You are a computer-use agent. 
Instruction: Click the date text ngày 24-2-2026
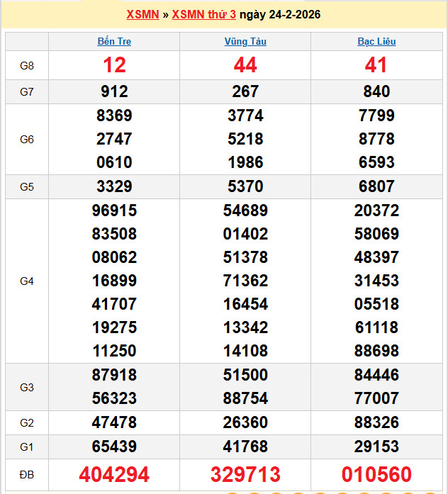pyautogui.click(x=280, y=14)
